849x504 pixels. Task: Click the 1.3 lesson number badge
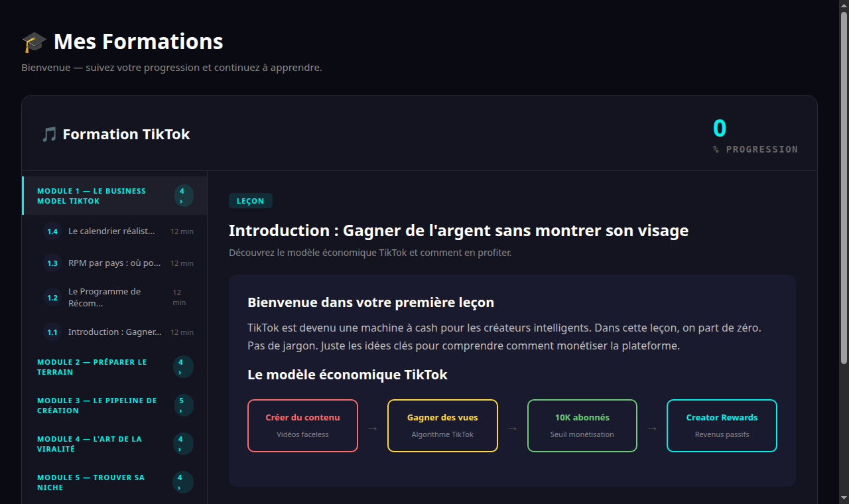(x=52, y=263)
